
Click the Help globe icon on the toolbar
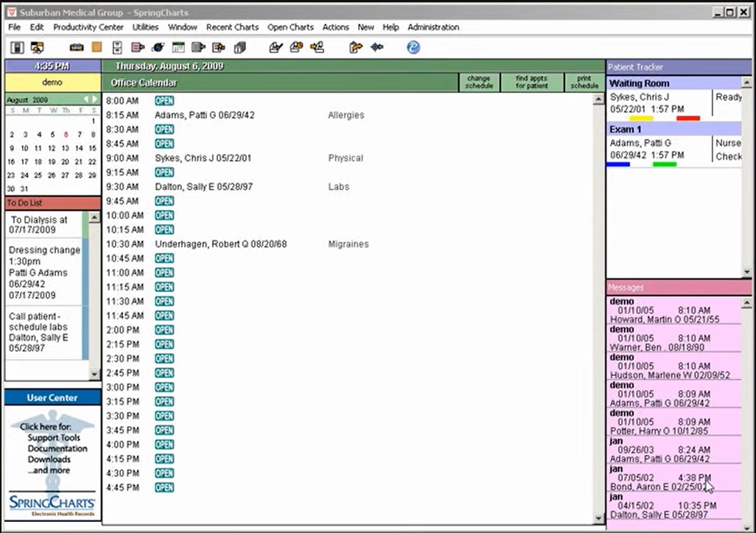click(x=413, y=46)
